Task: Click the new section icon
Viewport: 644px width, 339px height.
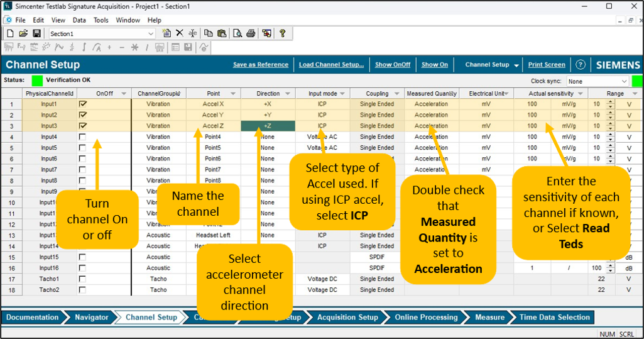Action: coord(166,34)
